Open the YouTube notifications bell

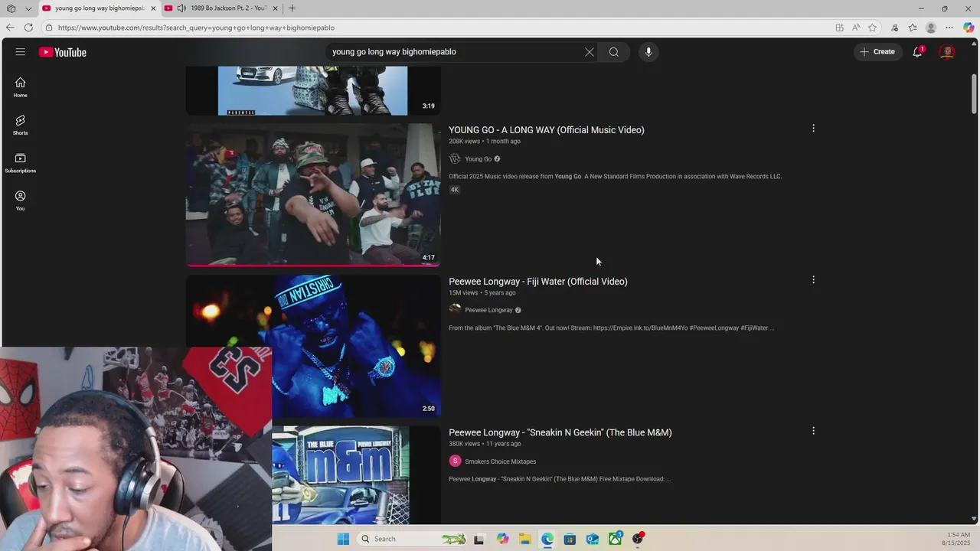point(917,52)
